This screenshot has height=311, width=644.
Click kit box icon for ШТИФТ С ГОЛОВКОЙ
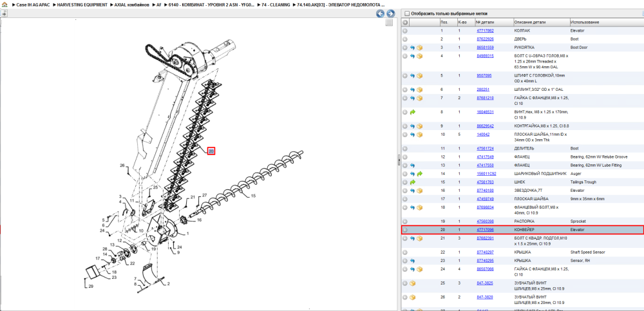[419, 75]
